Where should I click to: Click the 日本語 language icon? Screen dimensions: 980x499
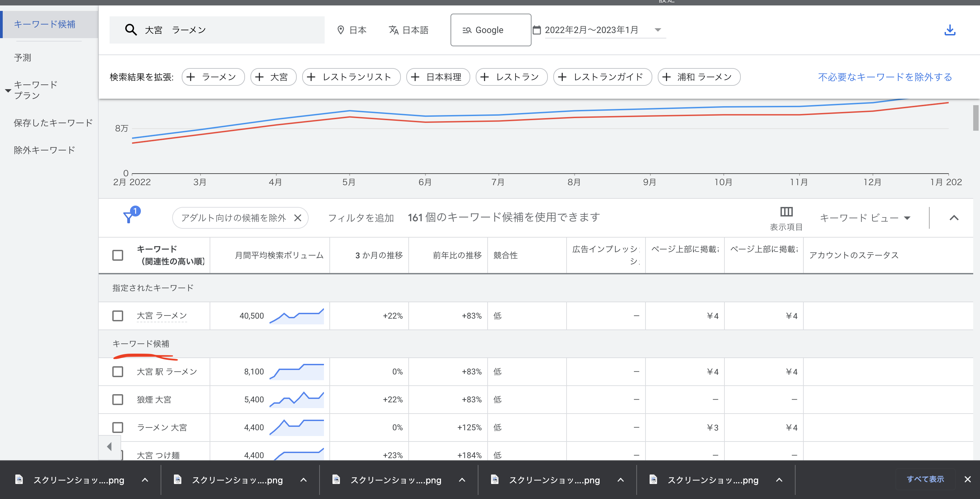click(x=393, y=30)
